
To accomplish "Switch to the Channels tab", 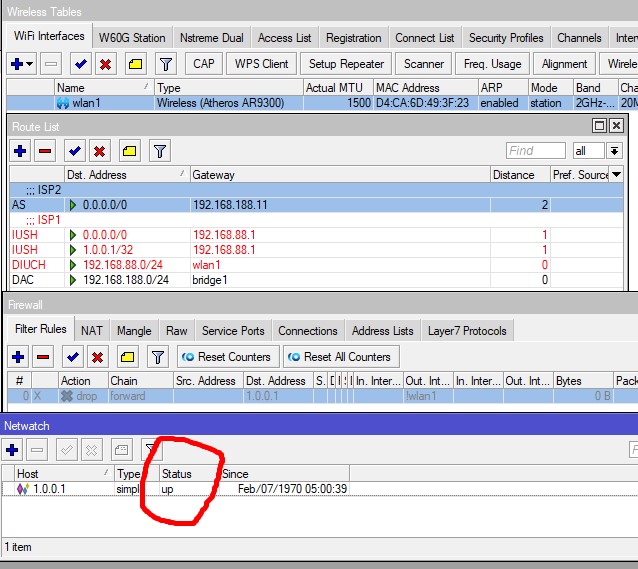I will coord(579,38).
